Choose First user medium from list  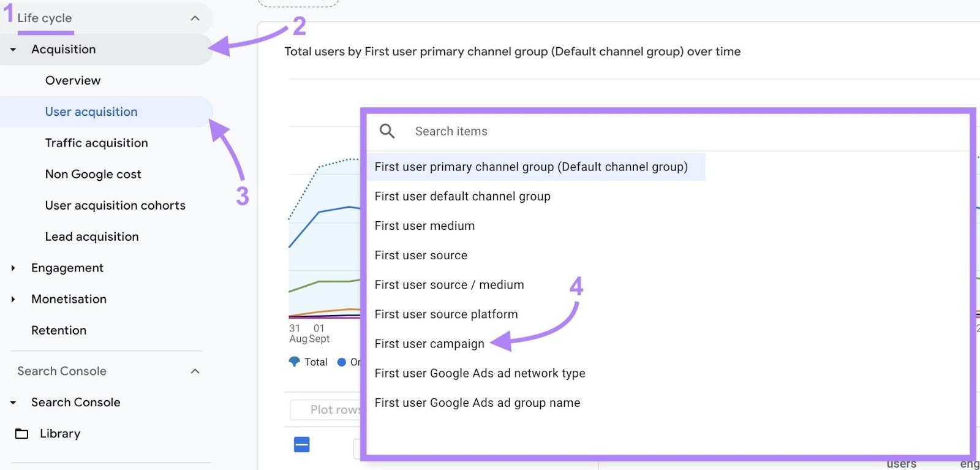point(424,226)
